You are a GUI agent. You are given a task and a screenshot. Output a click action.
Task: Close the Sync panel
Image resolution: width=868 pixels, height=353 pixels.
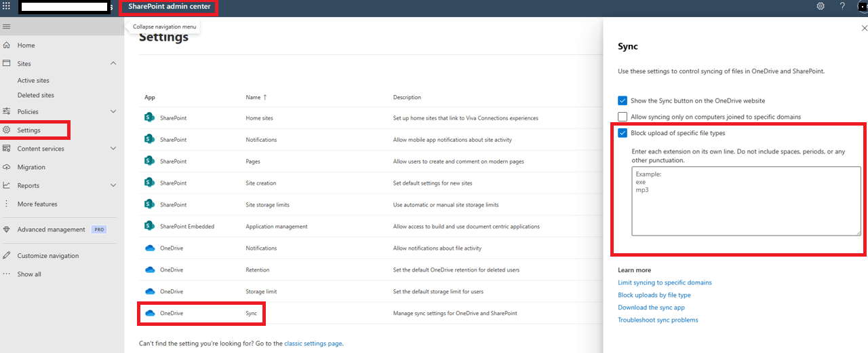(x=864, y=29)
